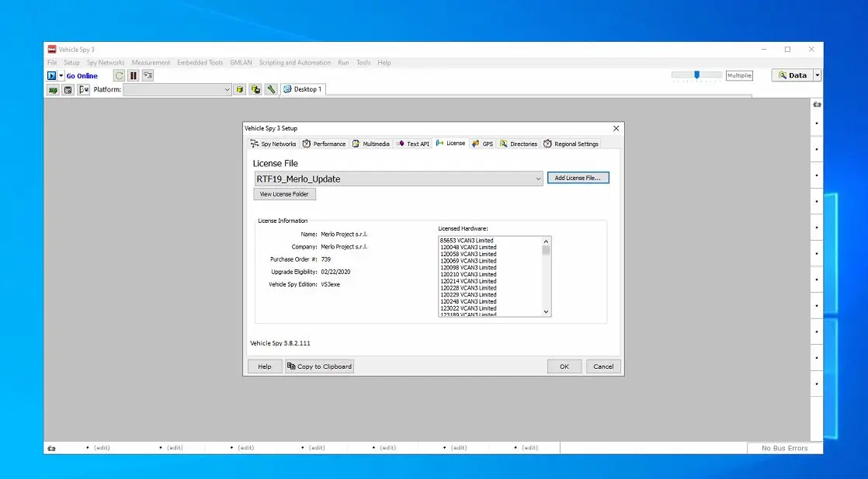Click the capture screen icon after Pause
The width and height of the screenshot is (868, 479).
coord(148,75)
